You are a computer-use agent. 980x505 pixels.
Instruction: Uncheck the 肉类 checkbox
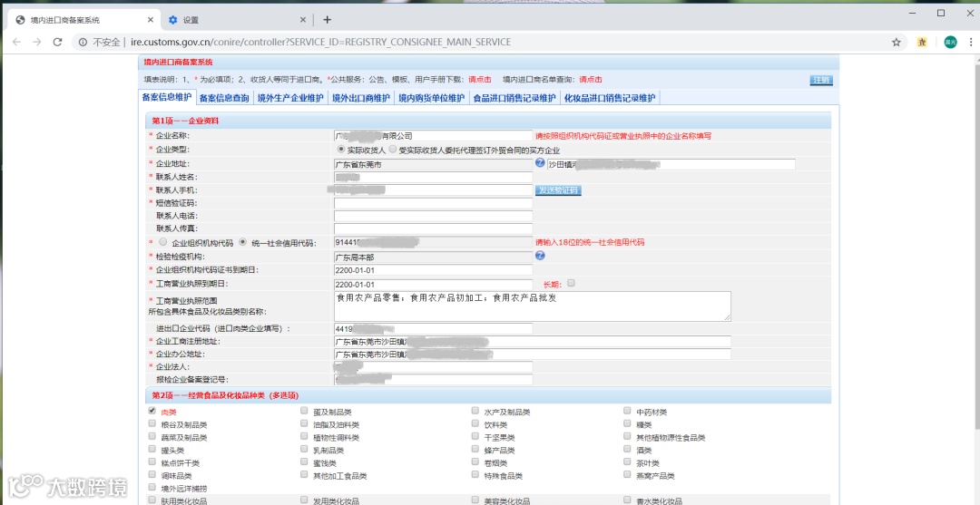[x=152, y=411]
